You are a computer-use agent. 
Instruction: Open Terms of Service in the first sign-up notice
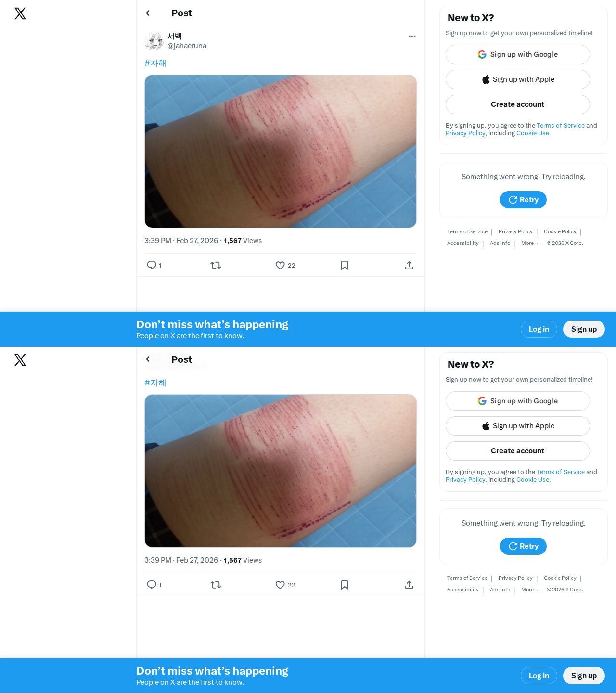561,125
